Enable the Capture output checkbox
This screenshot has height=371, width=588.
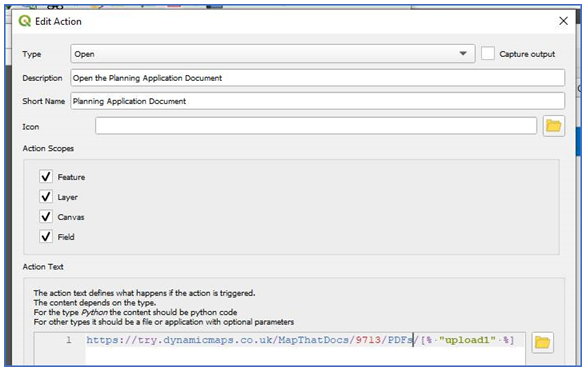click(488, 54)
